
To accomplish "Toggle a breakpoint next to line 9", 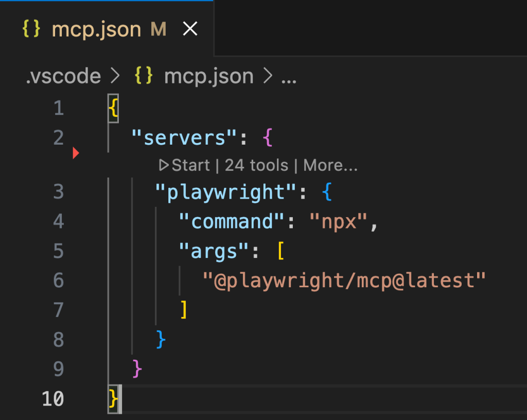I will 75,369.
